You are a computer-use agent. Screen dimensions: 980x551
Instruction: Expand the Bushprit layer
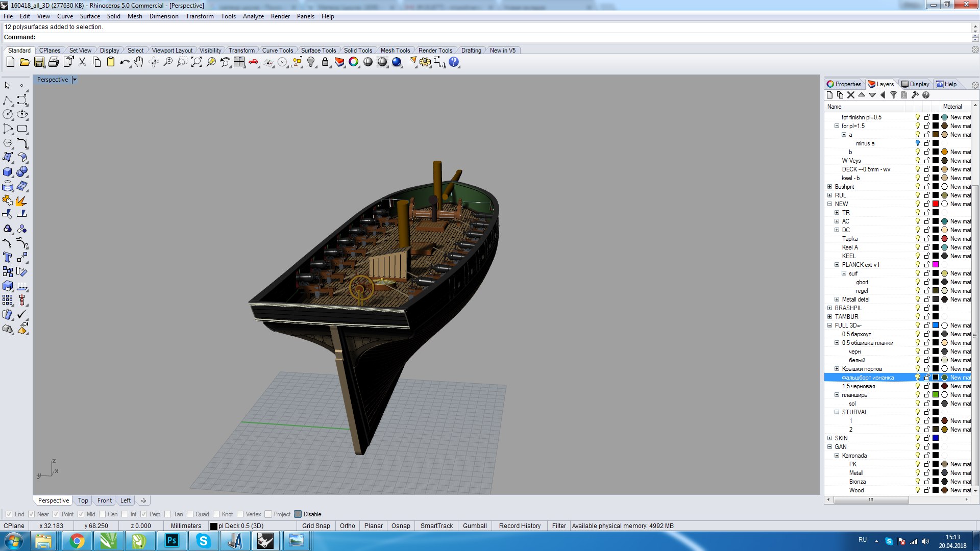(829, 187)
